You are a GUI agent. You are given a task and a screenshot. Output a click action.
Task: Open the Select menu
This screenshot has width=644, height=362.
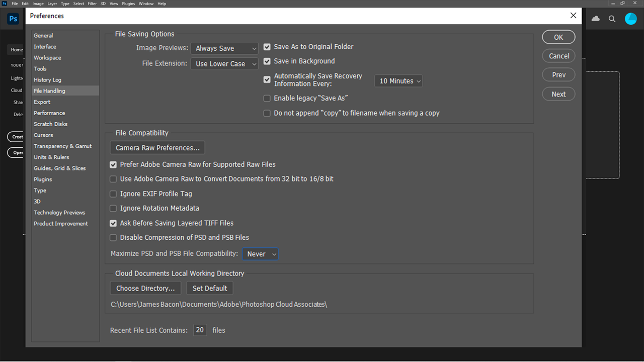click(79, 4)
